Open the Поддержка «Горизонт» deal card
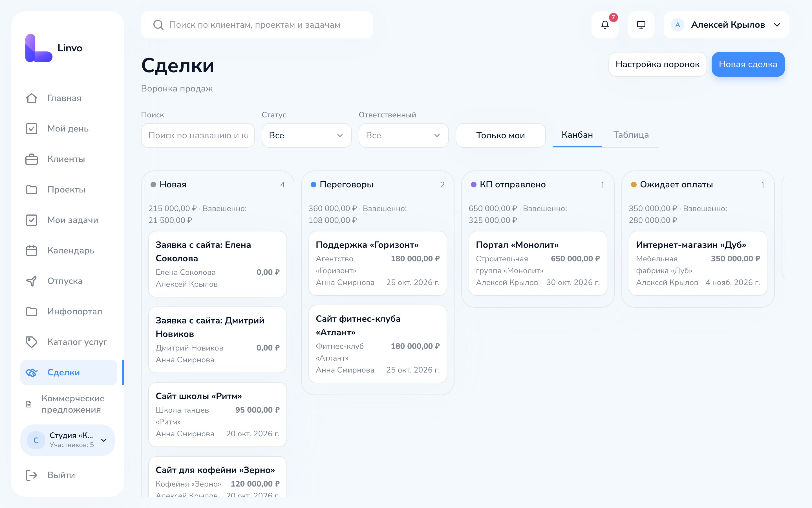 coord(378,263)
